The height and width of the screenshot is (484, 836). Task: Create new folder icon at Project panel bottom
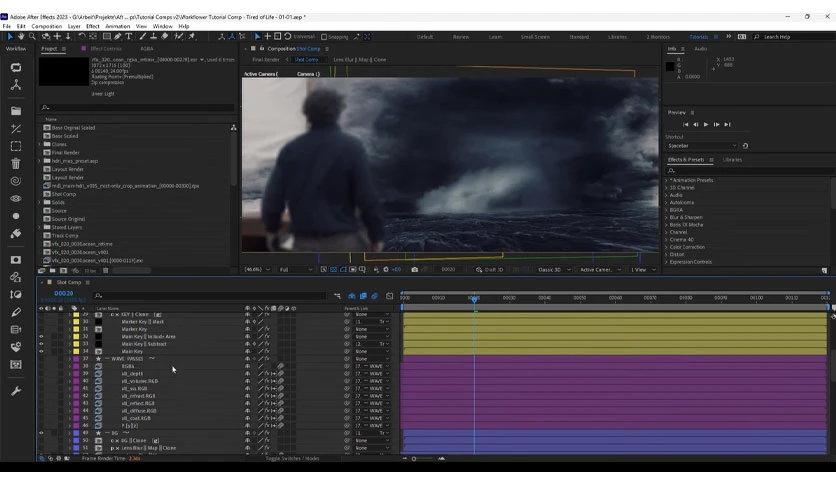[x=52, y=271]
